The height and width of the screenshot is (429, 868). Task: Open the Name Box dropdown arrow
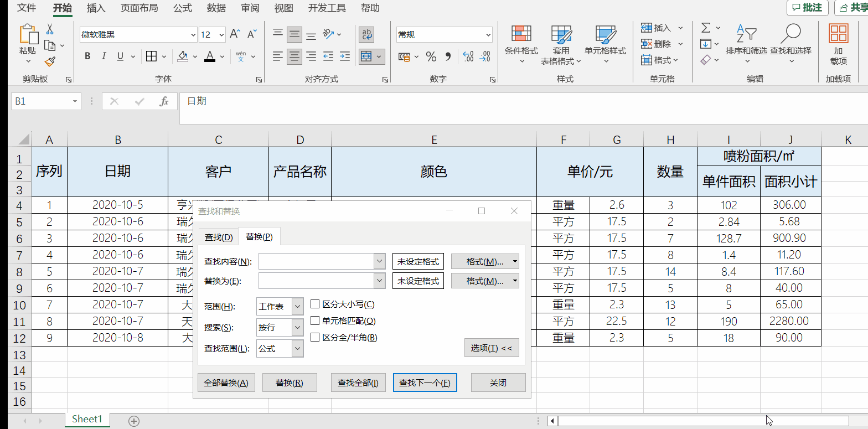(x=75, y=102)
